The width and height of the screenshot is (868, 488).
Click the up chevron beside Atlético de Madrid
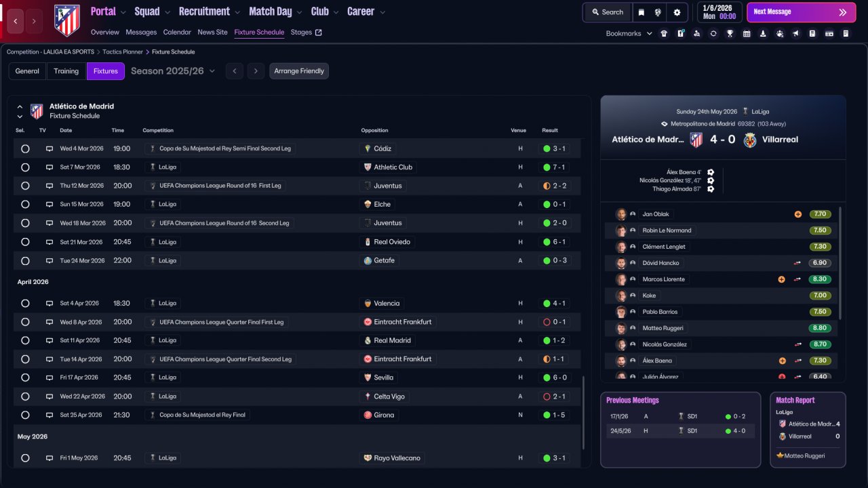click(x=20, y=106)
